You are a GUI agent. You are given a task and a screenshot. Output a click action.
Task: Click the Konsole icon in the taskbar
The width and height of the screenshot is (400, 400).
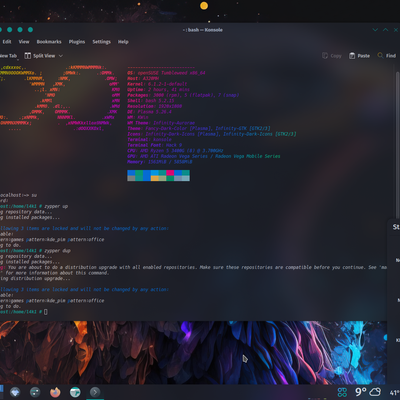pos(95,392)
